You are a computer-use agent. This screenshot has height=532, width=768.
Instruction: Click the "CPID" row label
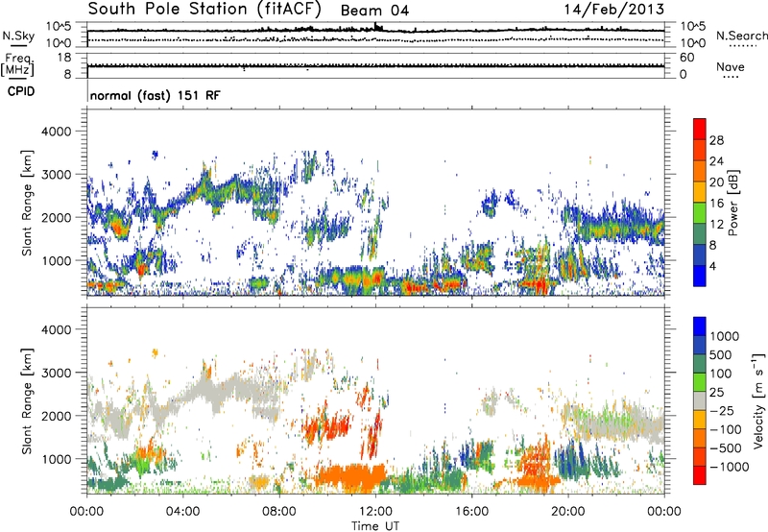click(x=21, y=91)
